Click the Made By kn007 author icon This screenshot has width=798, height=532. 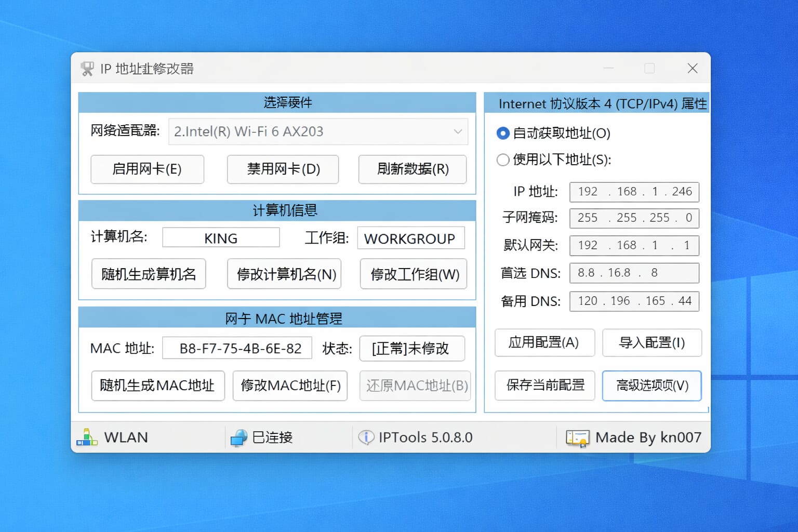coord(577,438)
